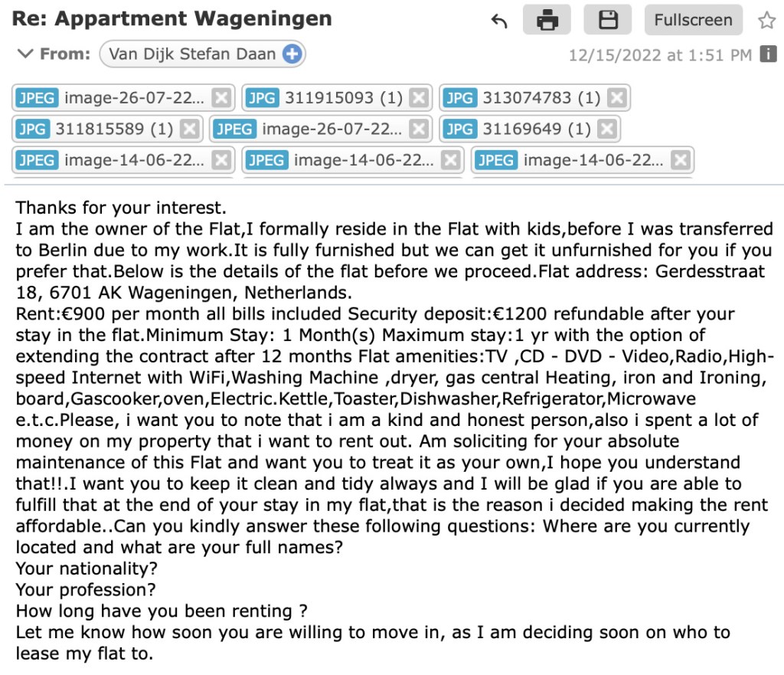Remove attachment 311815589 (1)
The image size is (784, 675).
pos(189,129)
